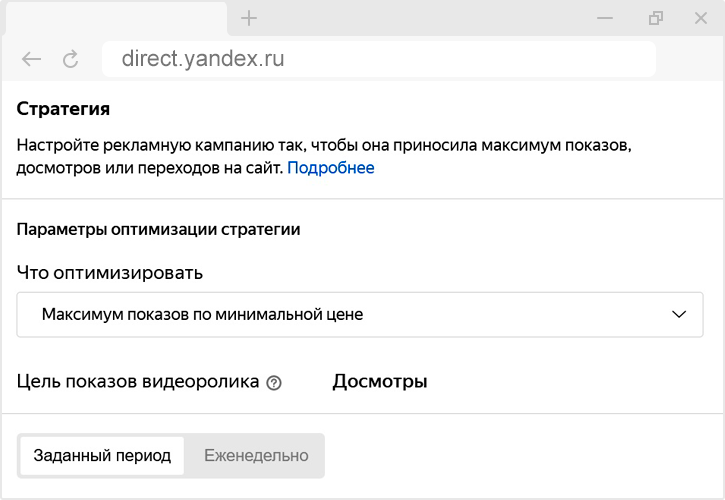This screenshot has height=500, width=725.
Task: Select the Заданный период option
Action: pos(102,456)
